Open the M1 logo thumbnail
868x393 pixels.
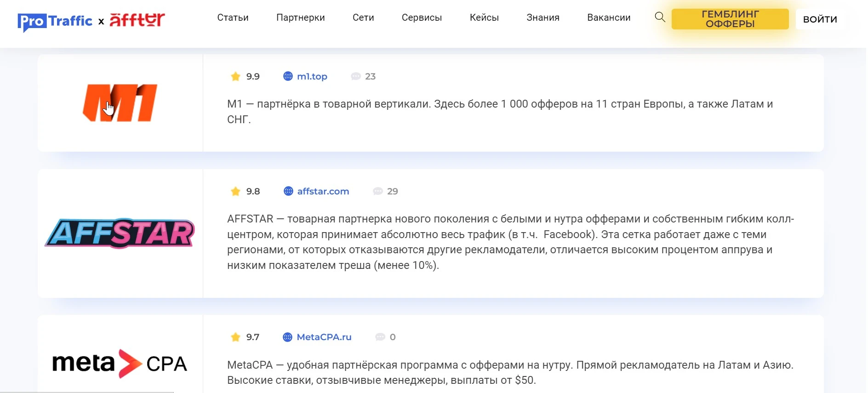120,103
